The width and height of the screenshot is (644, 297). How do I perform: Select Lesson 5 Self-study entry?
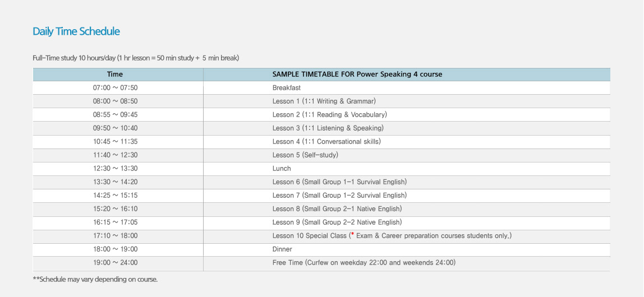tap(305, 155)
